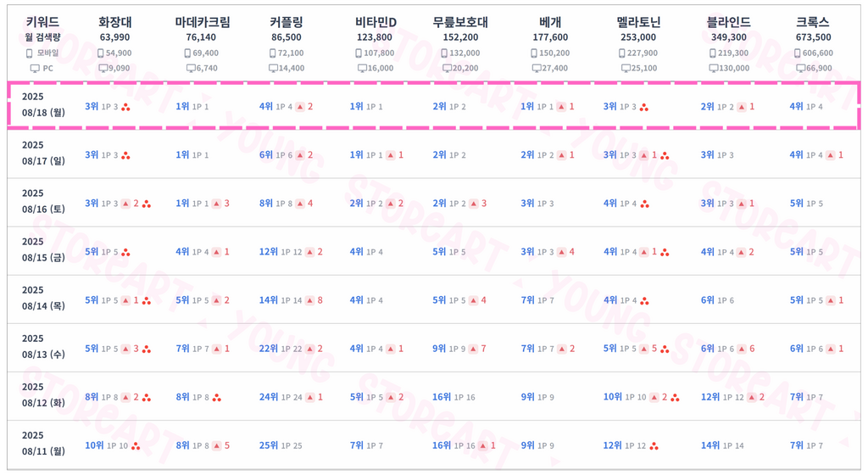The width and height of the screenshot is (868, 475).
Task: Click red cluster icon in 08/11 멜라토닌 cell
Action: tap(654, 446)
